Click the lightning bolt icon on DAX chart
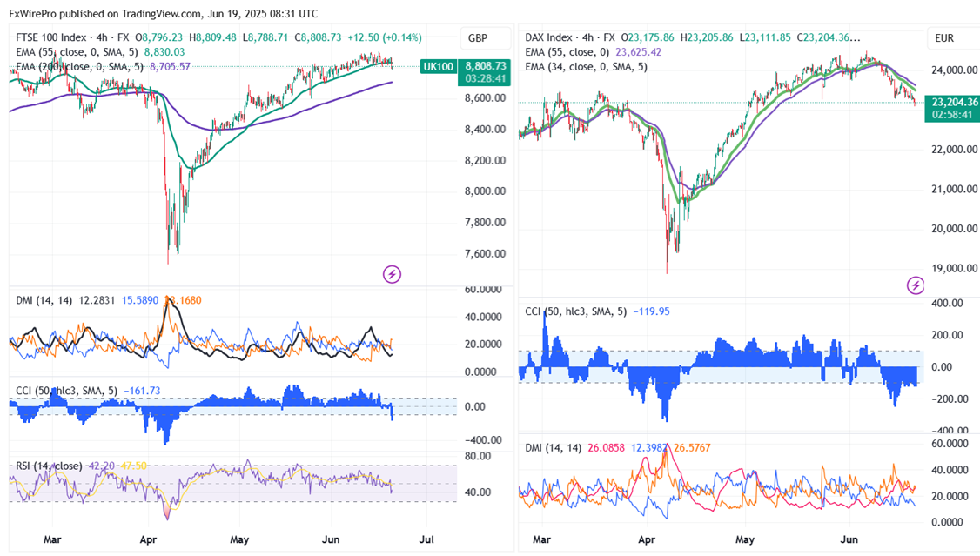 [916, 285]
